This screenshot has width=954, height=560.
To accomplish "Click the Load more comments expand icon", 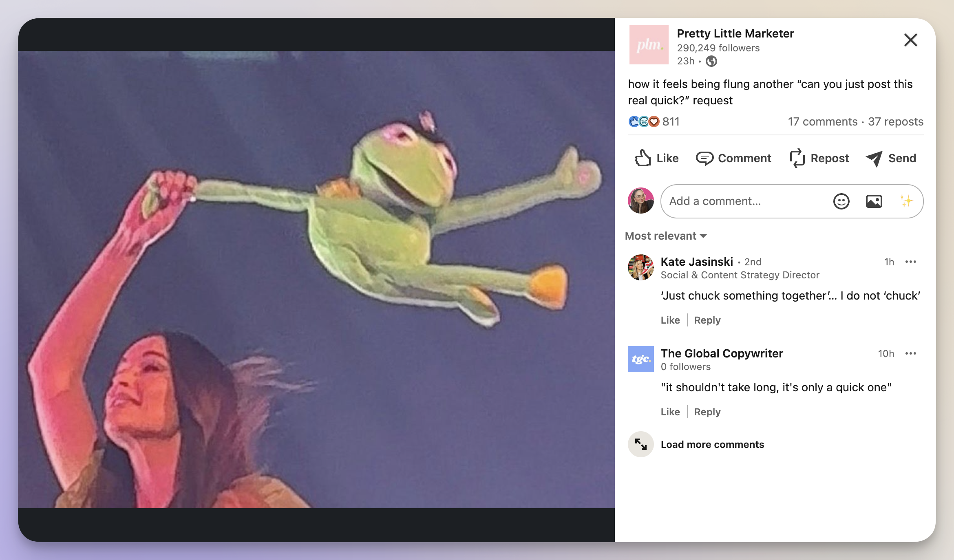I will pyautogui.click(x=640, y=444).
